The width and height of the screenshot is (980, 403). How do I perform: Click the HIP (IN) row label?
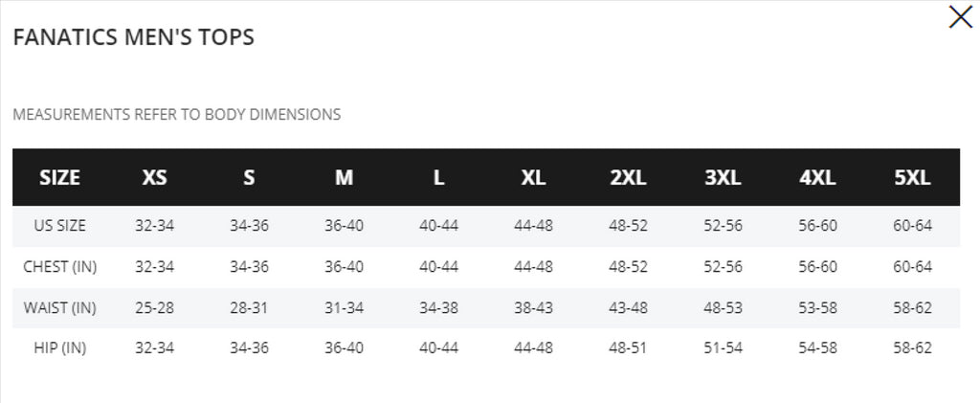[x=60, y=348]
